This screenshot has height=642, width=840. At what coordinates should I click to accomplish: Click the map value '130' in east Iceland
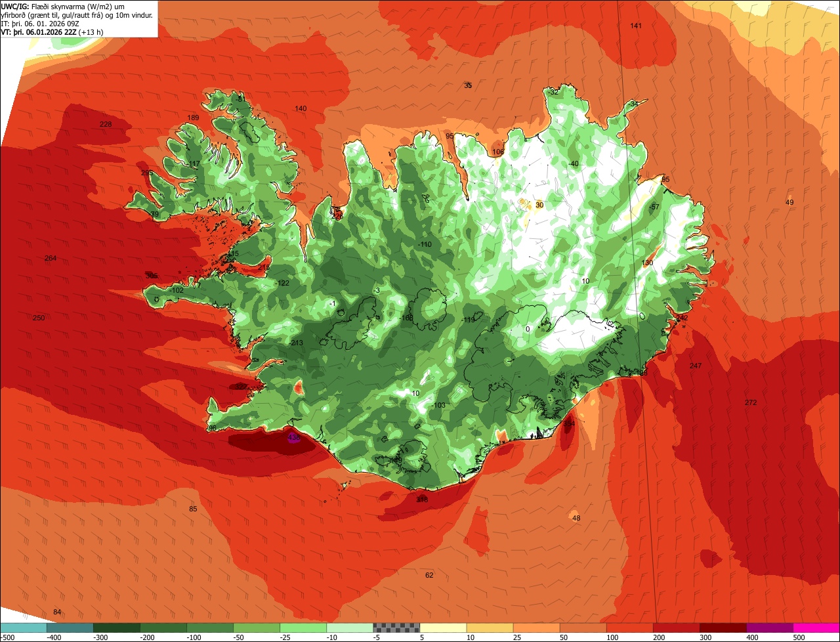(648, 263)
